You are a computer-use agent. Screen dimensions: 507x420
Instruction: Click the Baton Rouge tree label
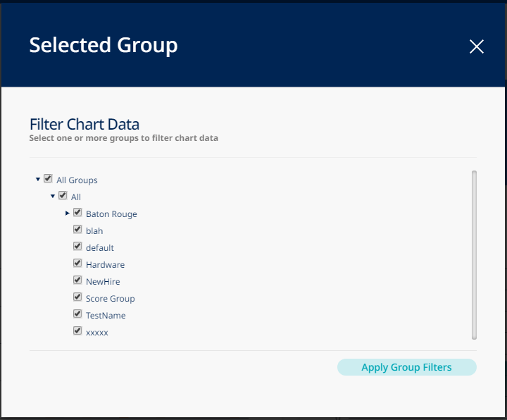point(111,214)
